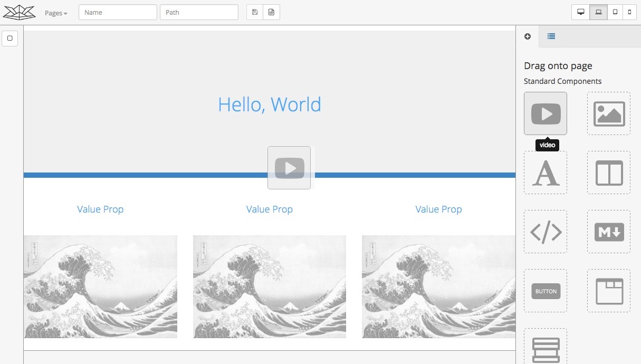This screenshot has height=364, width=641.
Task: Click the page Name input field
Action: click(118, 12)
